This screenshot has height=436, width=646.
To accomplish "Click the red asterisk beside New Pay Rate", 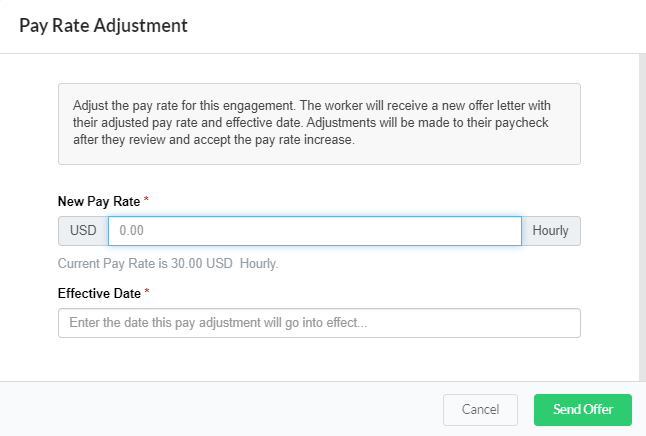I will tap(147, 201).
